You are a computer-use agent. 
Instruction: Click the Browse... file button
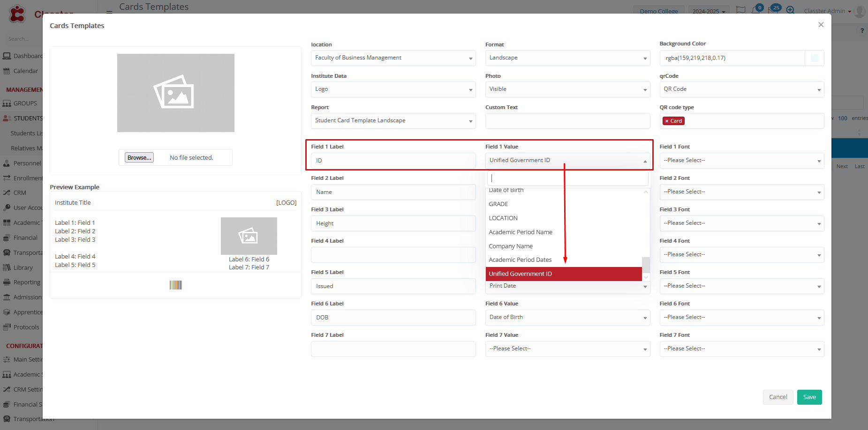[x=139, y=158]
